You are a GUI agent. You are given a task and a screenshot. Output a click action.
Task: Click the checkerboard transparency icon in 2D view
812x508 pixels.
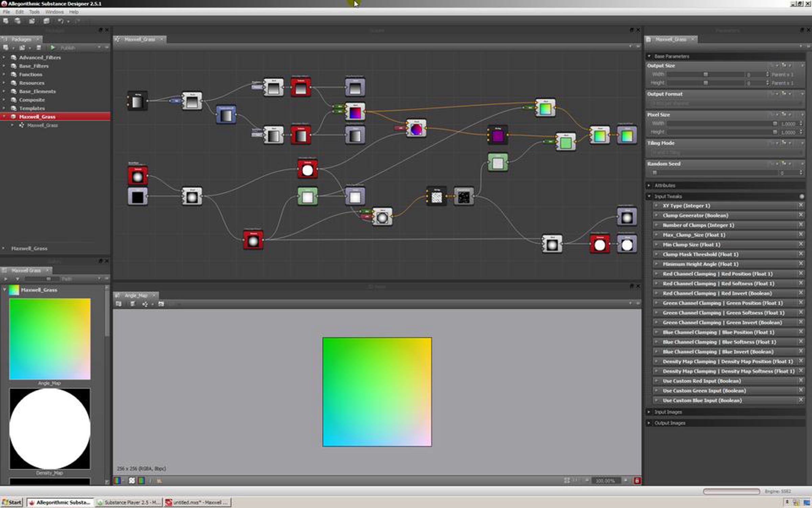click(x=132, y=480)
